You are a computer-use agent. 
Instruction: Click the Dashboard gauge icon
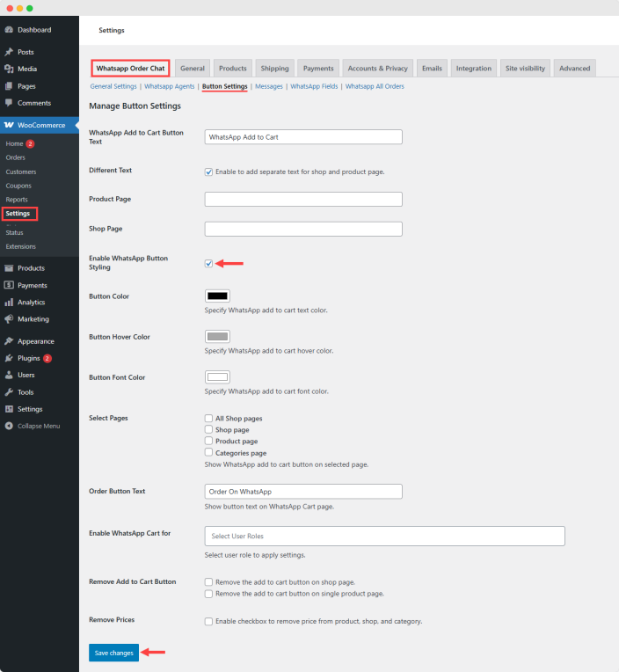tap(9, 30)
